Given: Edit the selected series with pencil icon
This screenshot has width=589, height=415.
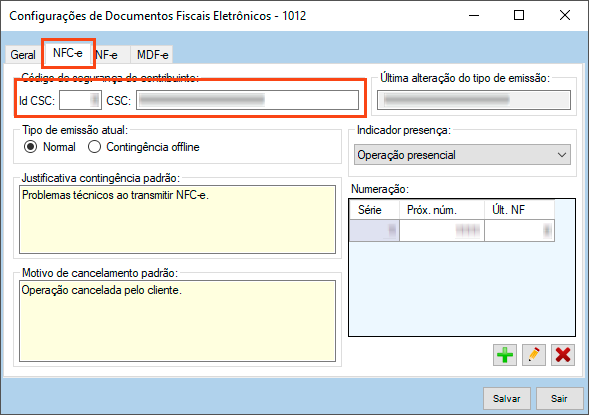Looking at the screenshot, I should pyautogui.click(x=534, y=355).
